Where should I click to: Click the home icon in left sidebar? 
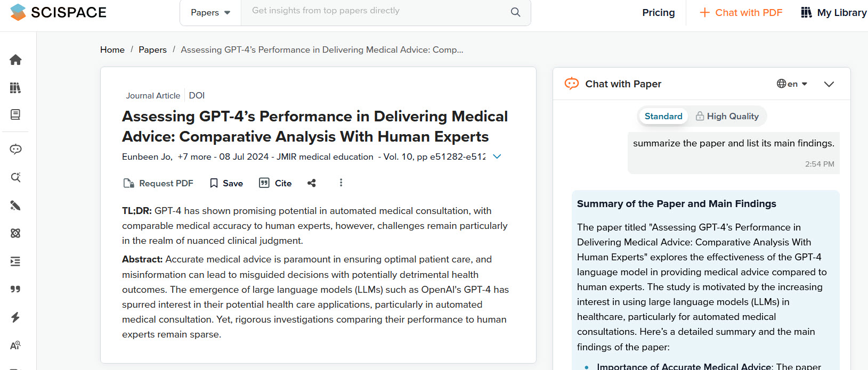coord(15,60)
